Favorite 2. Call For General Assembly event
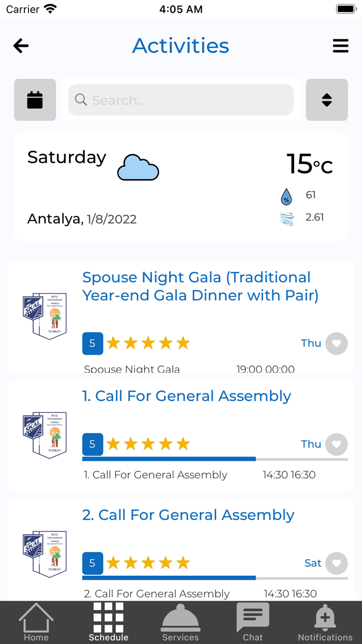The height and width of the screenshot is (644, 362). 336,563
